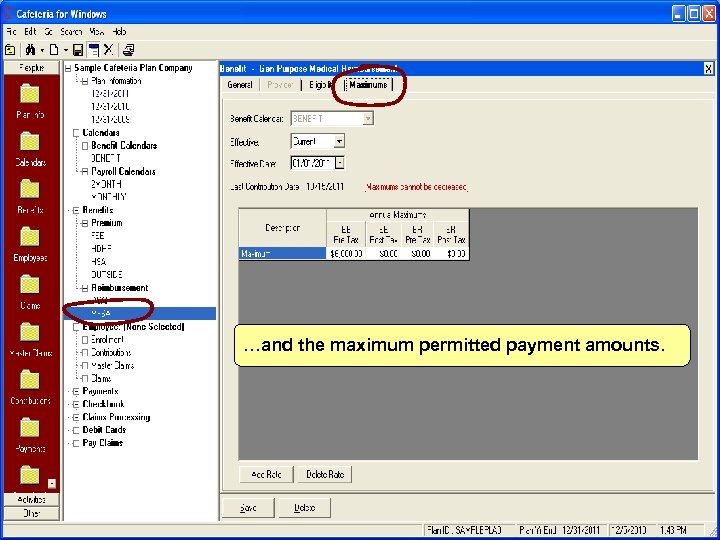Click the EE Pre Tax $6,000.00 cell
This screenshot has width=720, height=540.
tap(346, 253)
